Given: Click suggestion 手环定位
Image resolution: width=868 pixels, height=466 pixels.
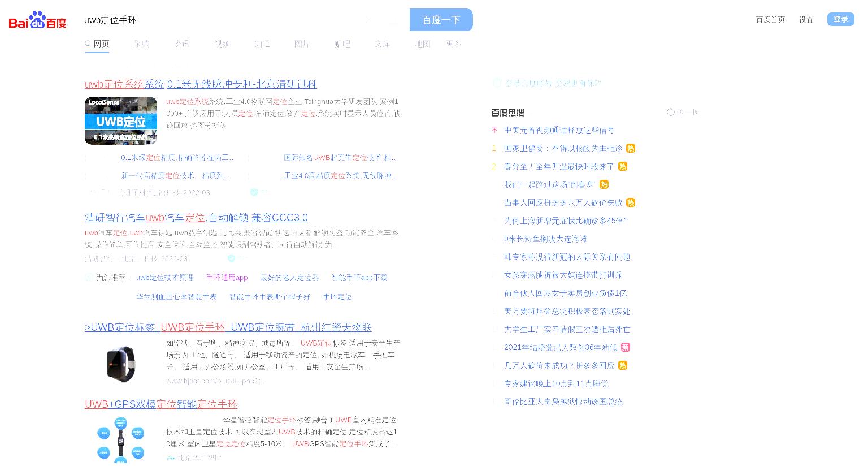Looking at the screenshot, I should (x=337, y=296).
